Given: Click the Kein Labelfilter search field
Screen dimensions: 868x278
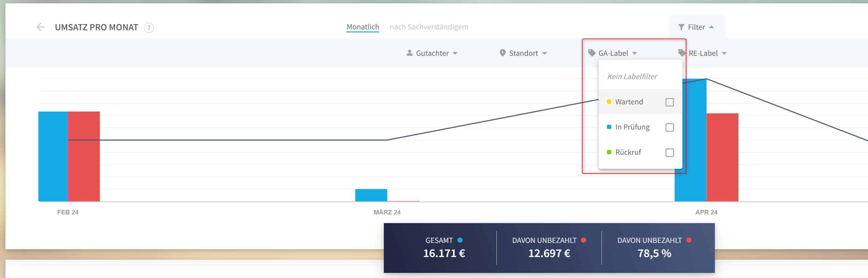Looking at the screenshot, I should coord(640,76).
